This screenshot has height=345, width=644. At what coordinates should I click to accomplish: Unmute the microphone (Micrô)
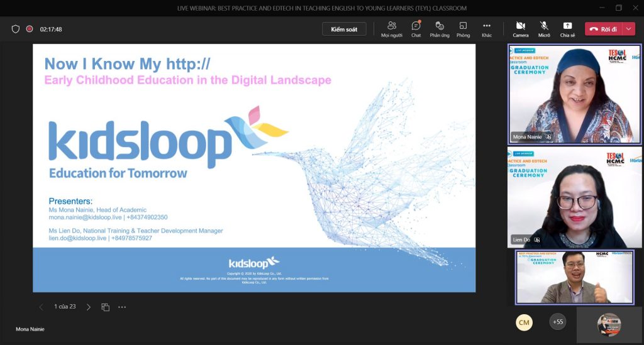(x=544, y=29)
